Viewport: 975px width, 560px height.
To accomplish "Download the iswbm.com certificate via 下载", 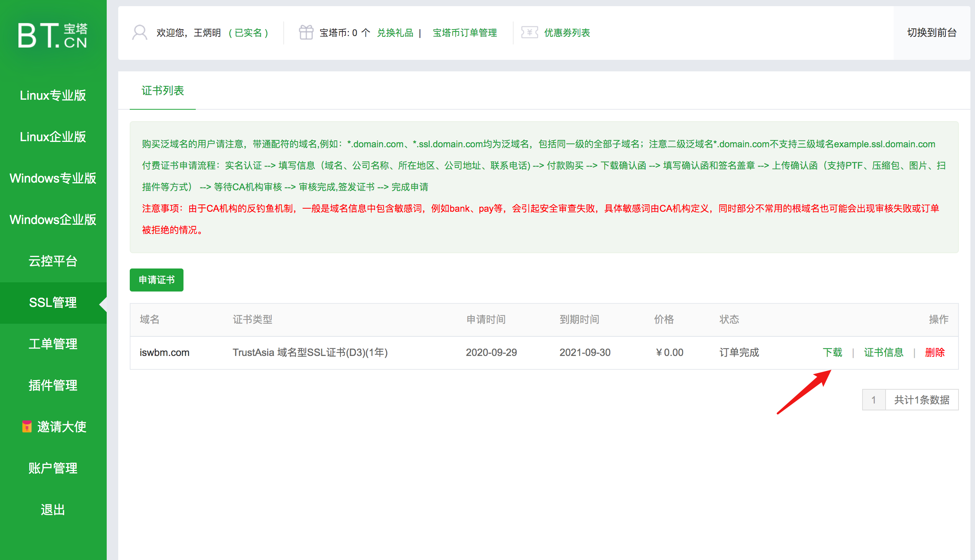I will 832,352.
